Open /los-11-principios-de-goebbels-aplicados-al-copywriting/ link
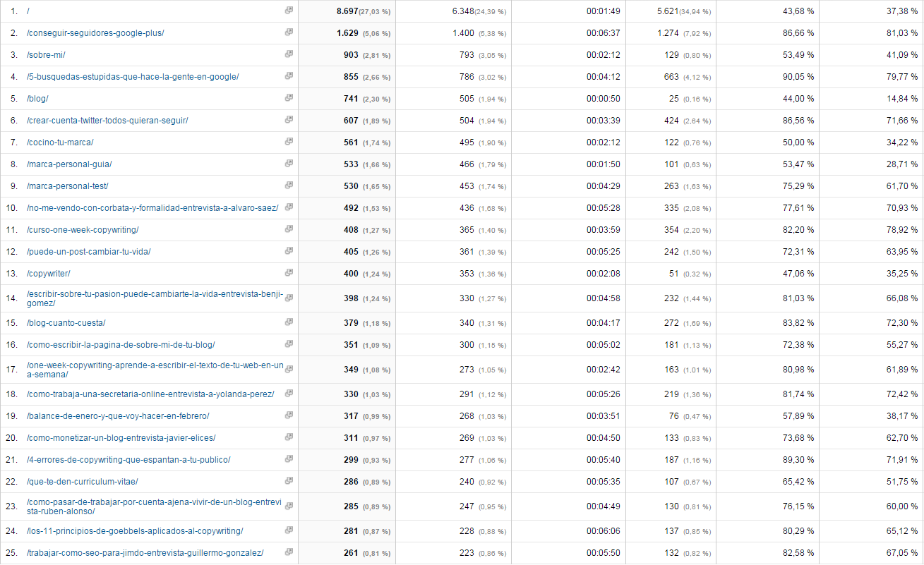The height and width of the screenshot is (565, 924). pyautogui.click(x=135, y=531)
